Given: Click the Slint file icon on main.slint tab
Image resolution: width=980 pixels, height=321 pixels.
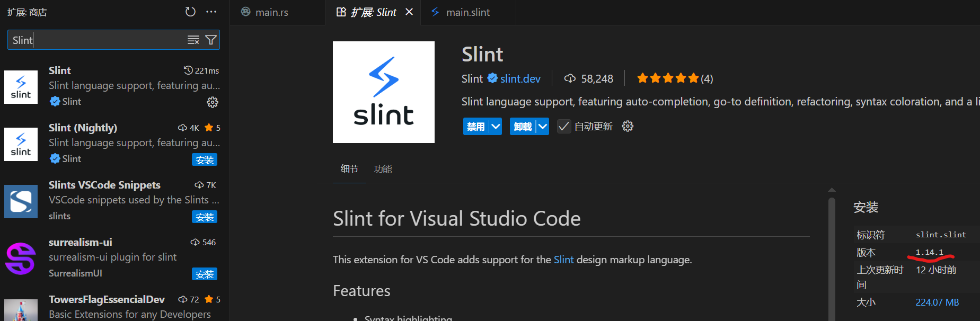Looking at the screenshot, I should [435, 12].
